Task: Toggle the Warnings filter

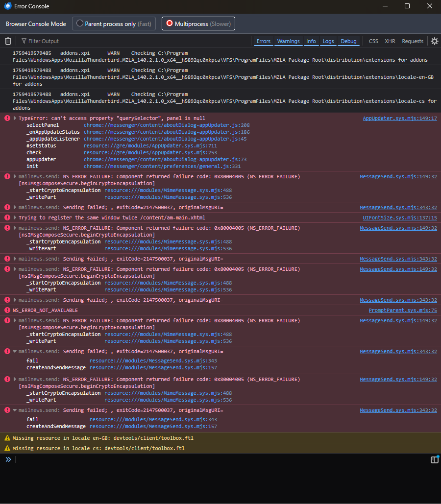Action: point(288,41)
